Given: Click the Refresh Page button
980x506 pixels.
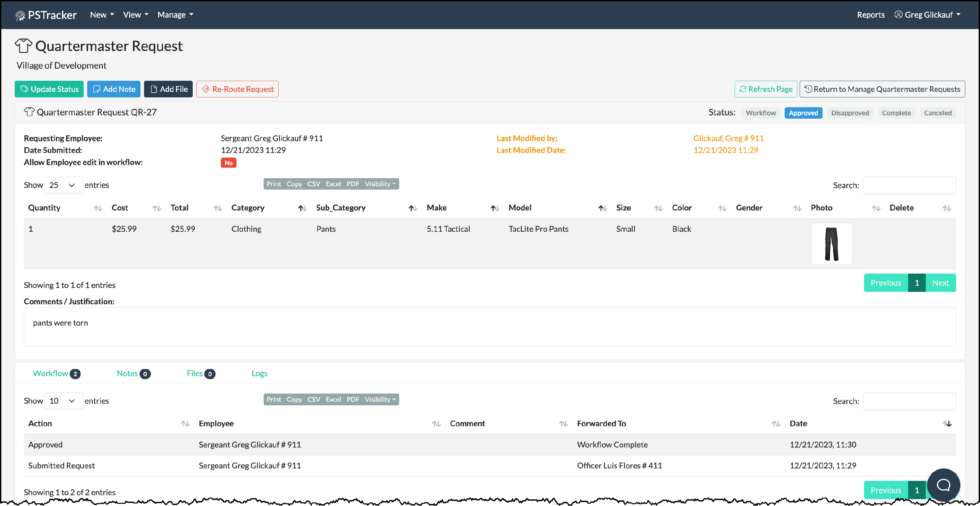Looking at the screenshot, I should tap(765, 89).
